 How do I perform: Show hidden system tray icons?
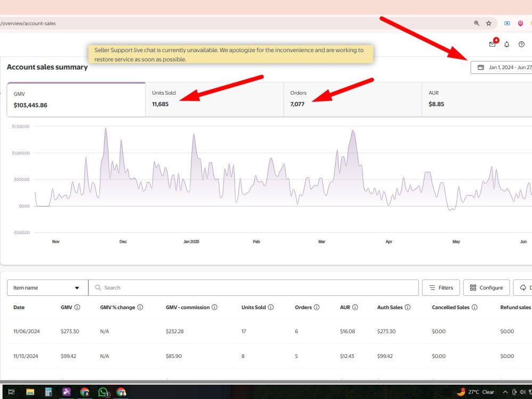[505, 392]
